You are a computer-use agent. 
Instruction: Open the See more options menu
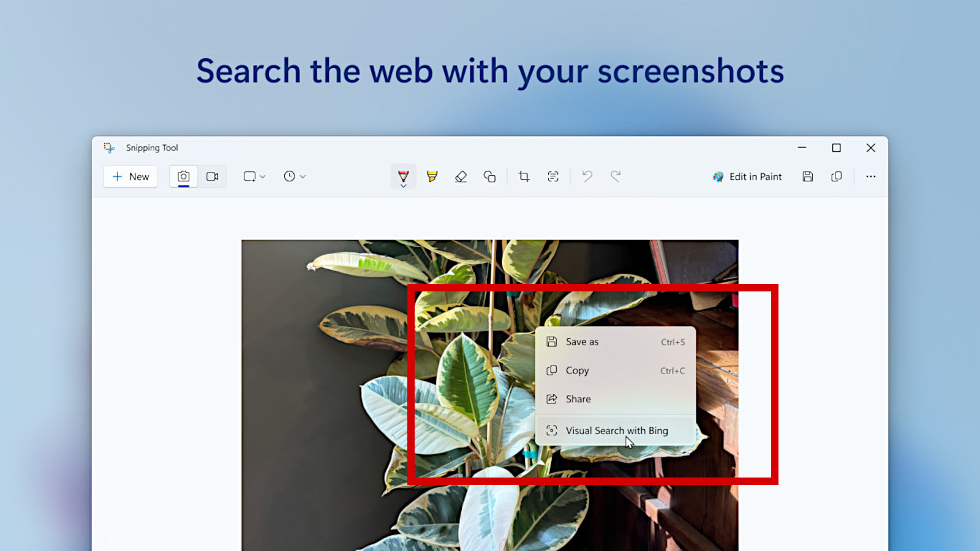[871, 176]
